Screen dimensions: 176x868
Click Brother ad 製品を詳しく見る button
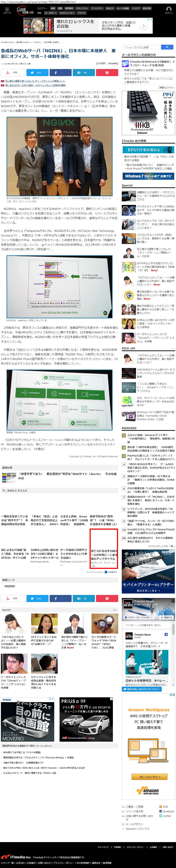point(148,591)
